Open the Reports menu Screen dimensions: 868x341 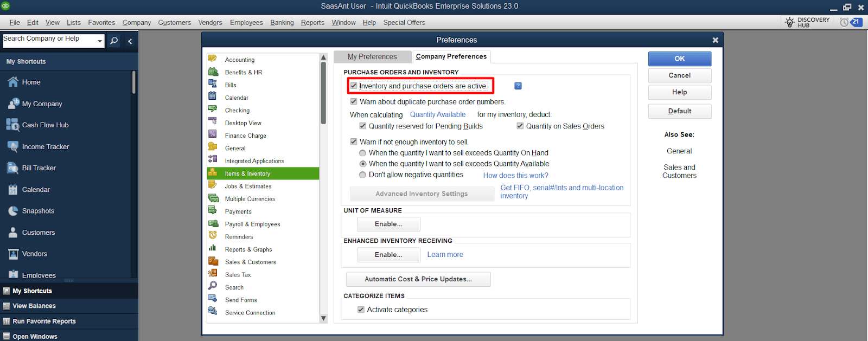(x=313, y=22)
